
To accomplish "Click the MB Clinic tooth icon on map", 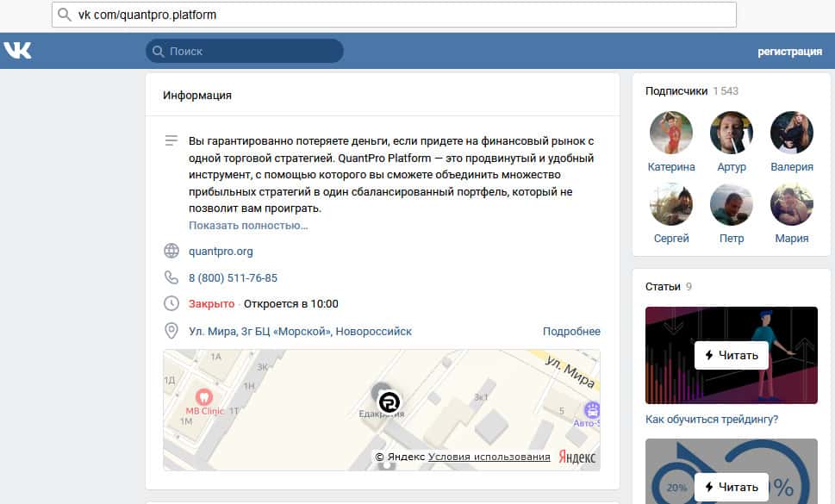I will [204, 396].
